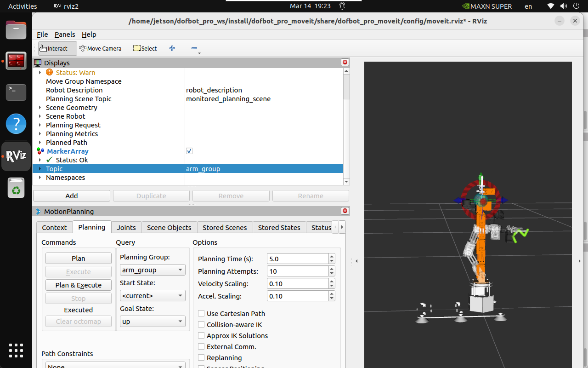This screenshot has height=368, width=588.
Task: Open Show Applications grid
Action: point(16,351)
